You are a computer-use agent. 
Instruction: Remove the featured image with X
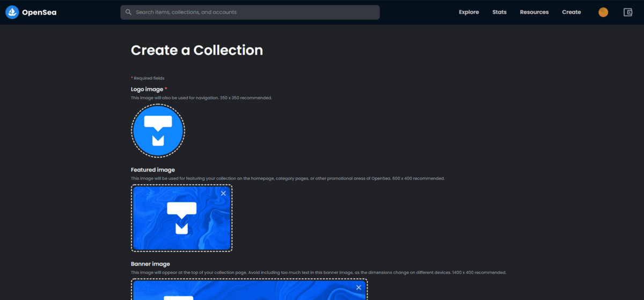click(223, 193)
